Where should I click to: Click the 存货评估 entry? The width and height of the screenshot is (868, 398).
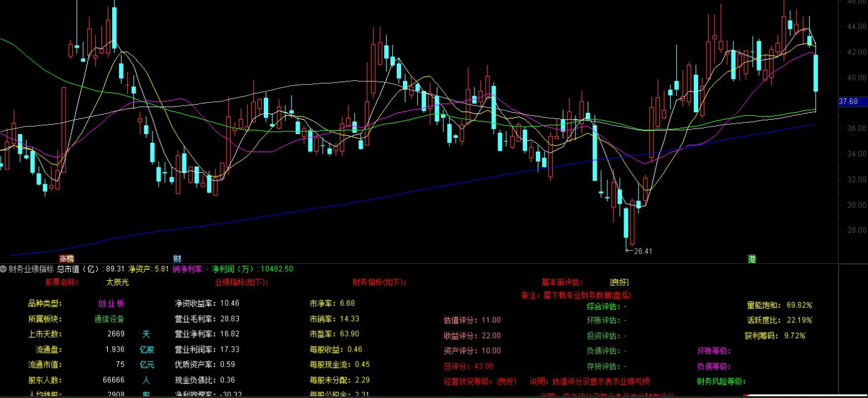[607, 366]
